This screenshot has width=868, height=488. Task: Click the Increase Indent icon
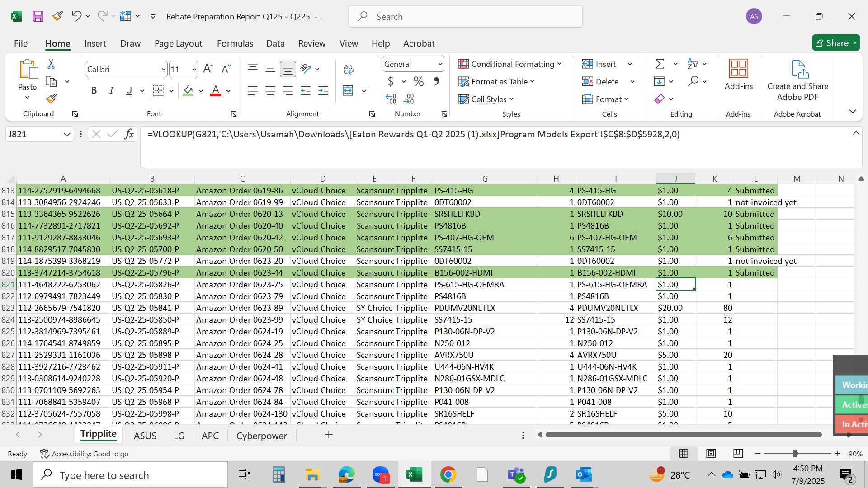click(x=323, y=91)
